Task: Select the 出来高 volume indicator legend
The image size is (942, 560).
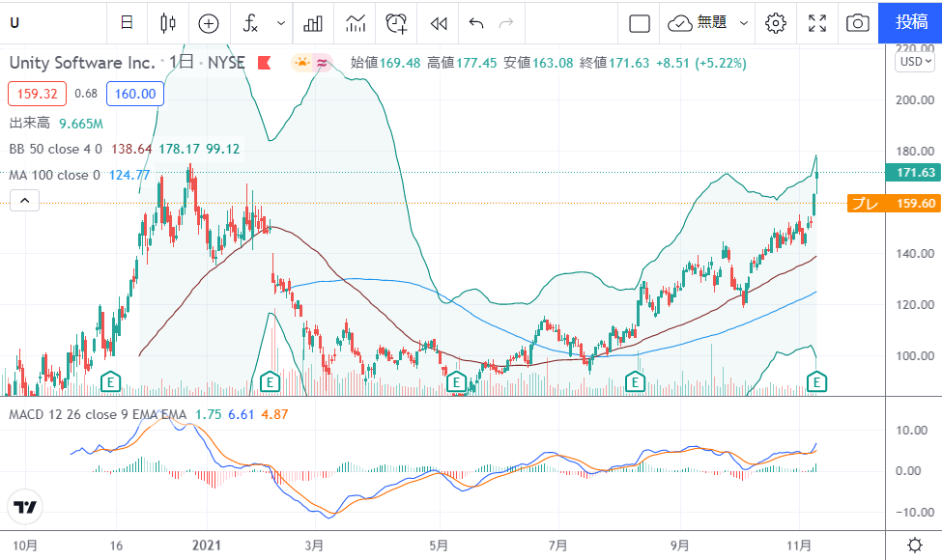Action: point(29,123)
